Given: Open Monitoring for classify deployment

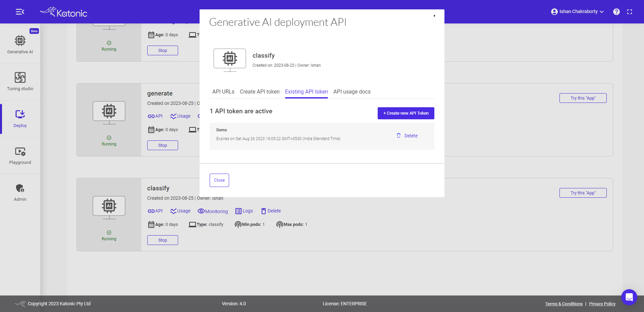Looking at the screenshot, I should click(213, 211).
